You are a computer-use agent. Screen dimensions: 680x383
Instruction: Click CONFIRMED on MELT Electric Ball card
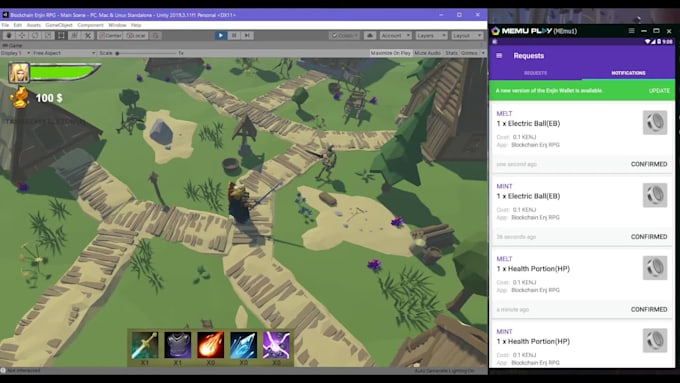pos(649,164)
